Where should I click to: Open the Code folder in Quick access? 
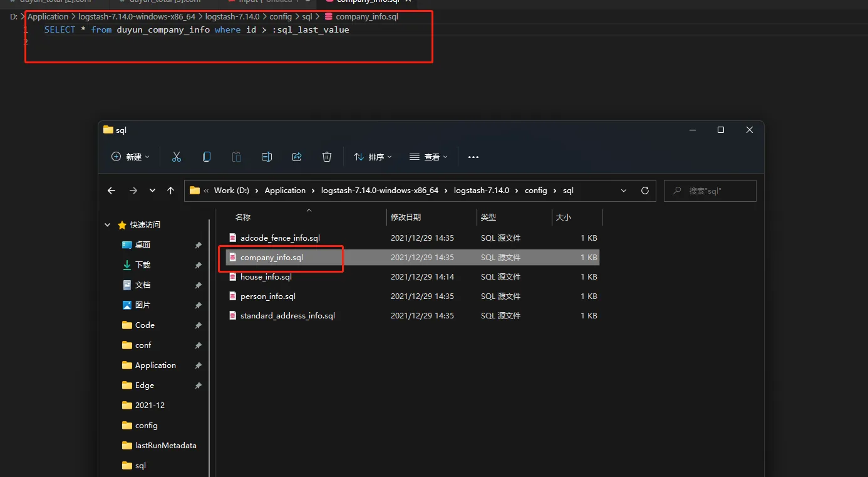pyautogui.click(x=145, y=325)
